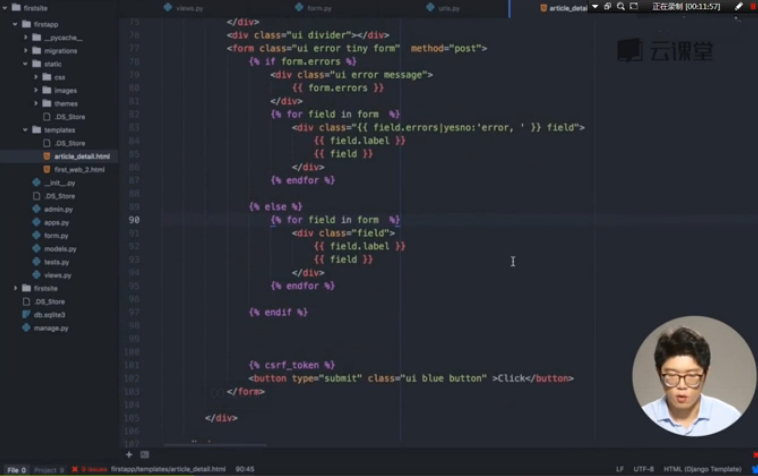Show File 0 issues in status bar

[x=16, y=470]
